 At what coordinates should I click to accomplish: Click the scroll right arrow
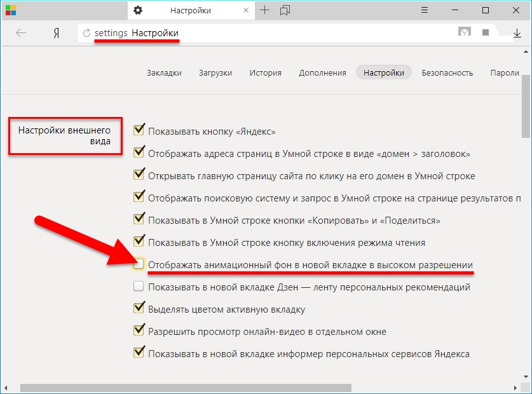515,388
